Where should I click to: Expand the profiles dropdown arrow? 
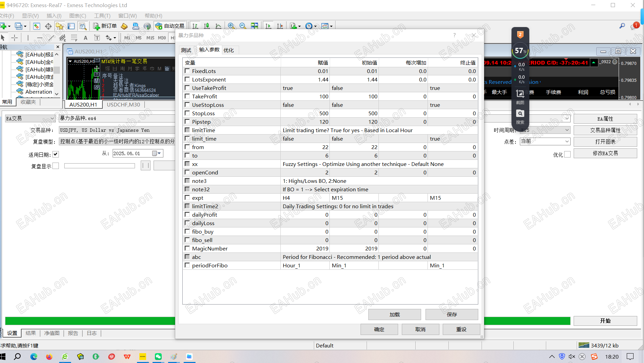click(25, 26)
